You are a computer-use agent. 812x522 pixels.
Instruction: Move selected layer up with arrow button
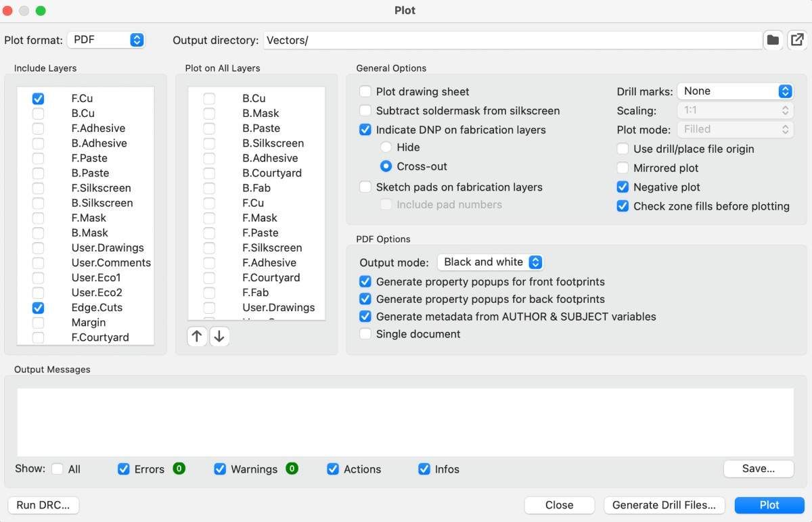pos(197,336)
